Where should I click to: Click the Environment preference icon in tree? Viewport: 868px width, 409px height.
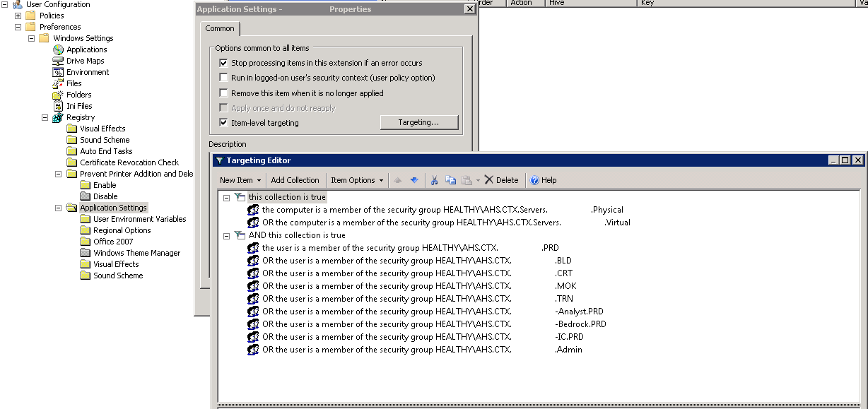tap(58, 72)
